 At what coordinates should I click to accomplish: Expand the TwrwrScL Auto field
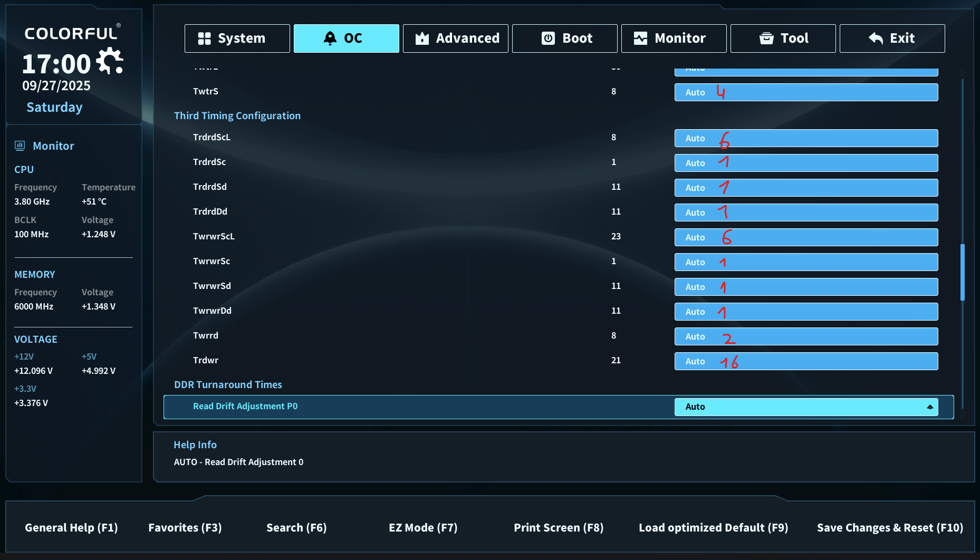click(x=806, y=237)
